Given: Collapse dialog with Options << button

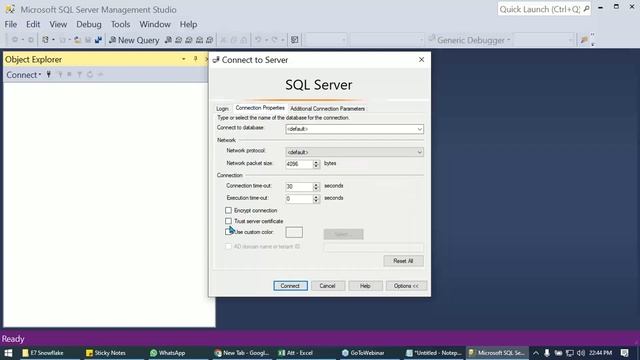Looking at the screenshot, I should coord(406,286).
